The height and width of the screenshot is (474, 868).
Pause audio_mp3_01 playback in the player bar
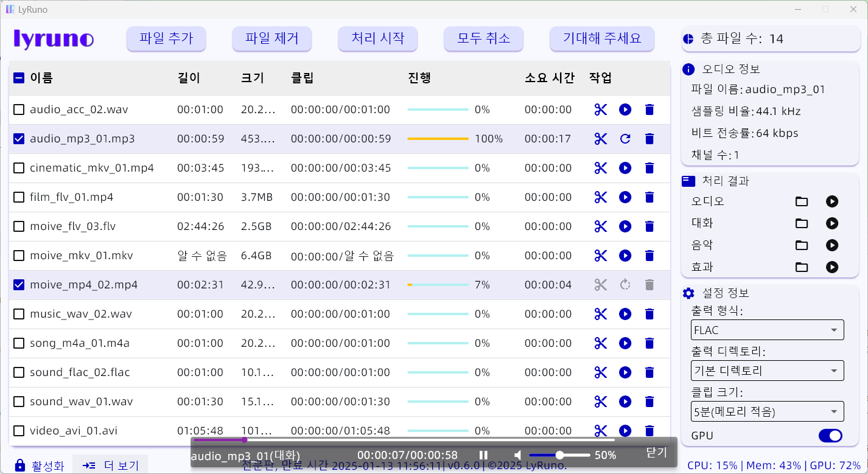tap(483, 454)
